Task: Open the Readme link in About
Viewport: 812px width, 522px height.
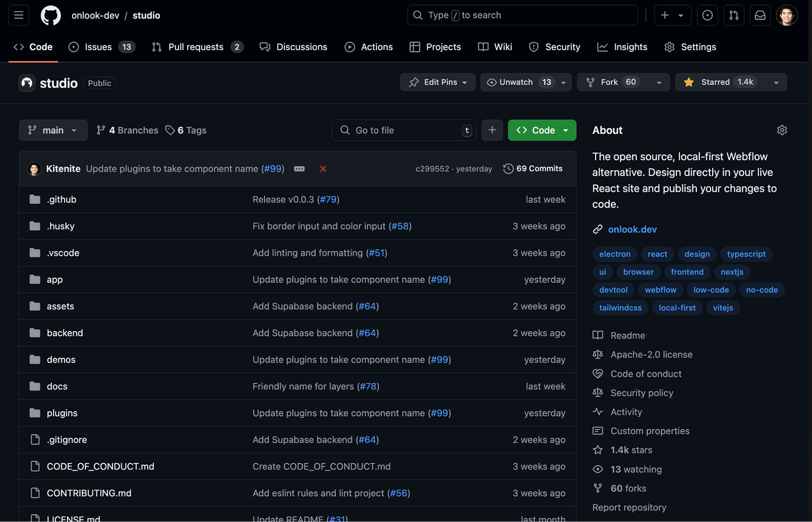Action: coord(627,335)
